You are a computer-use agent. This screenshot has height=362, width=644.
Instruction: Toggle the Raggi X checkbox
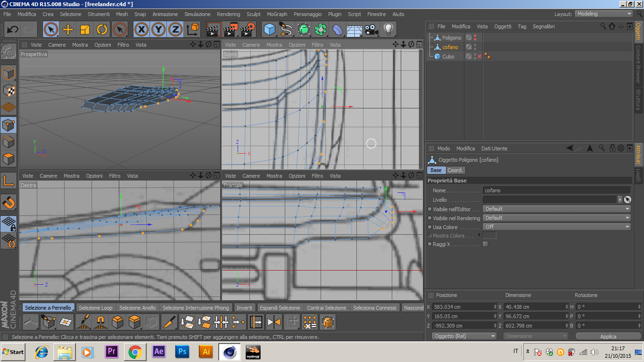tap(486, 244)
